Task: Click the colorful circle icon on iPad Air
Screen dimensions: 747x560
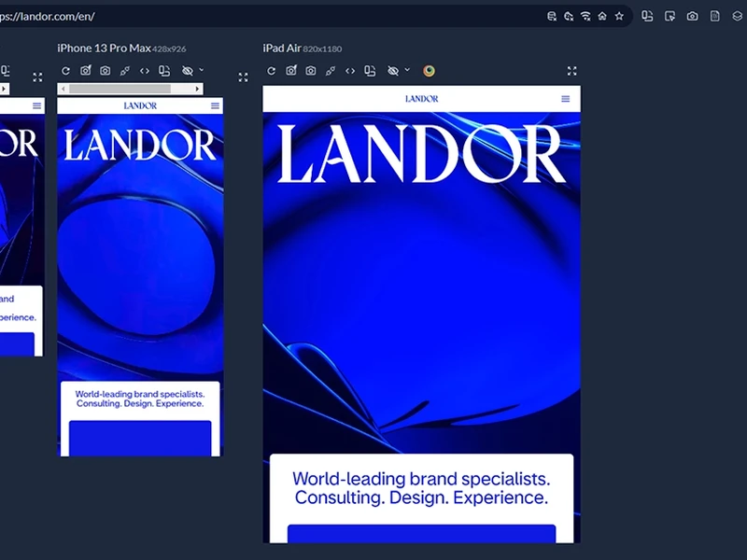Action: click(429, 71)
